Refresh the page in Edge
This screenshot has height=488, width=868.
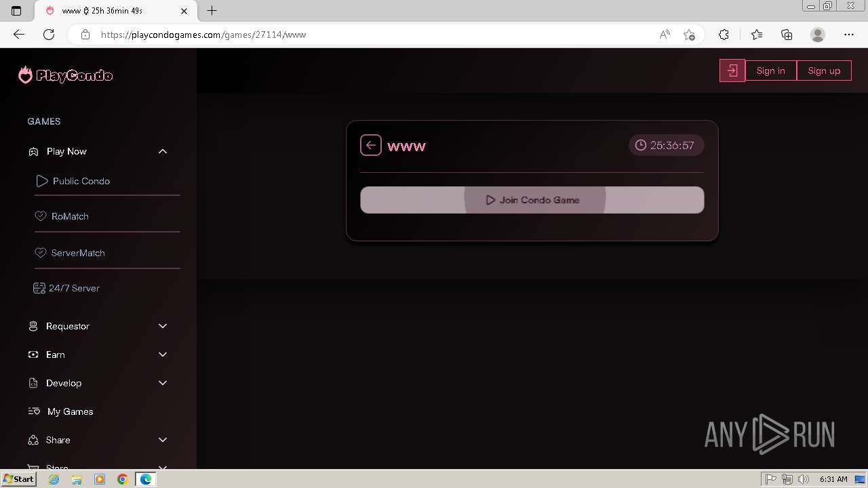(49, 35)
